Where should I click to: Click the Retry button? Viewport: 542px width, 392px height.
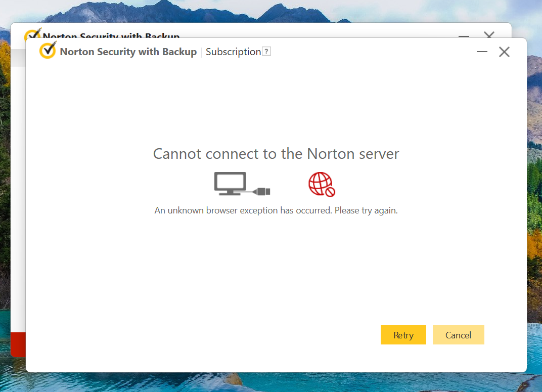[403, 335]
